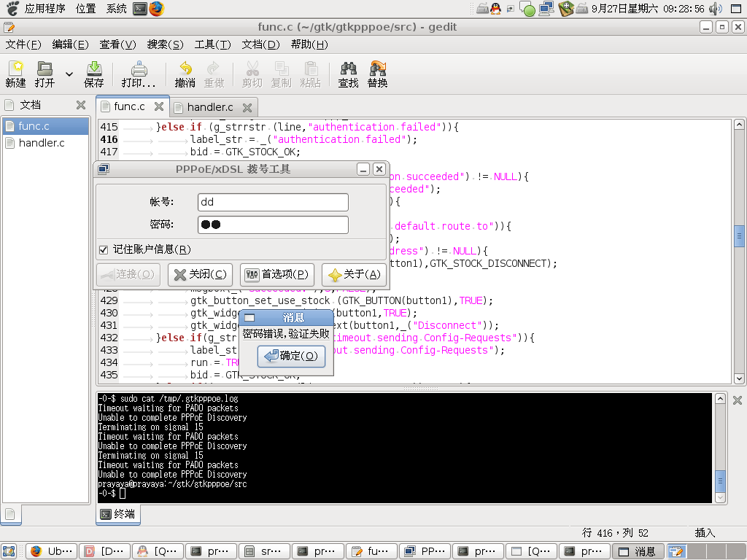747x560 pixels.
Task: Open Preferences (首选项) in PPPoE dialog
Action: coord(276,275)
